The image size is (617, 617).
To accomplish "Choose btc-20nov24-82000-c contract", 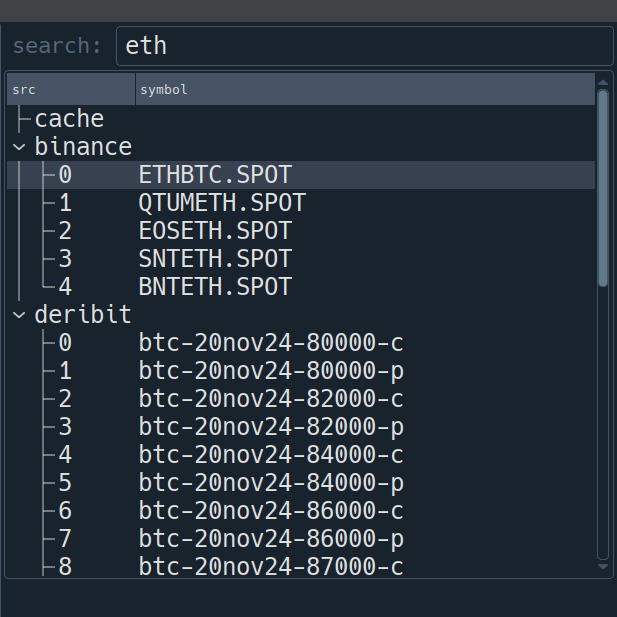I will pyautogui.click(x=271, y=399).
